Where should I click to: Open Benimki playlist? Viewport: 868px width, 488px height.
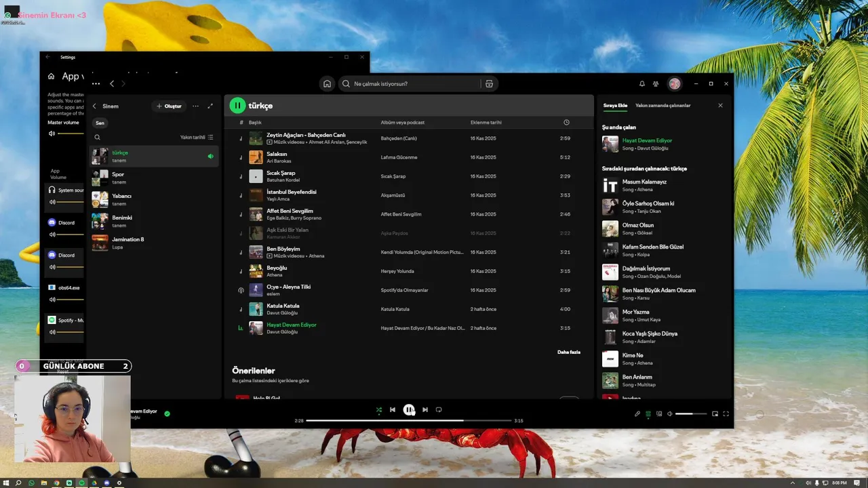(154, 221)
